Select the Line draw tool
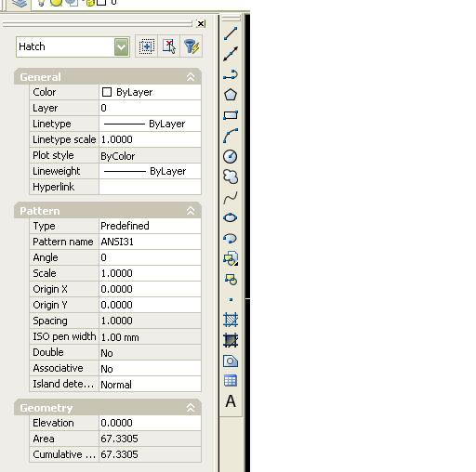Viewport: 476px width, 472px height. 231,33
